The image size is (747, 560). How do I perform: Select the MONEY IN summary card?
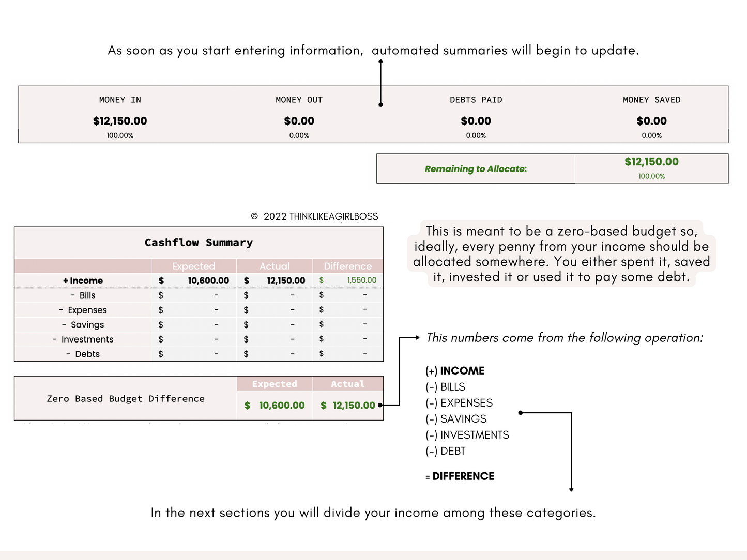tap(120, 115)
